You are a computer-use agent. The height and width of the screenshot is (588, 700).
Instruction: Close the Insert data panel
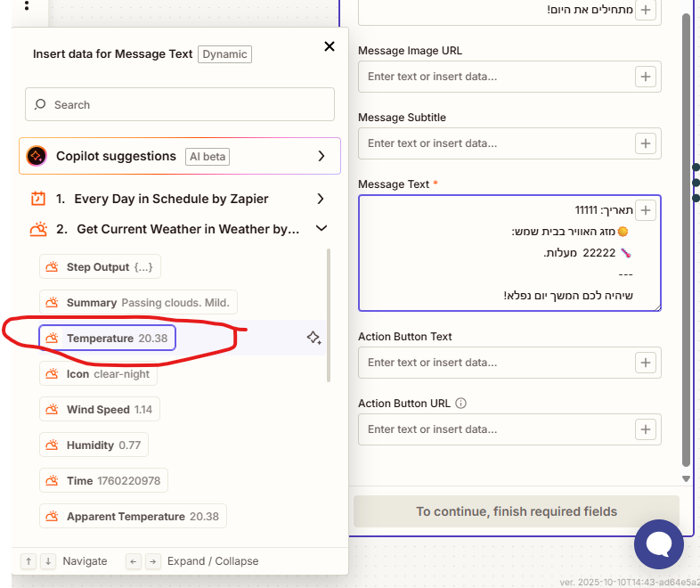[x=330, y=46]
